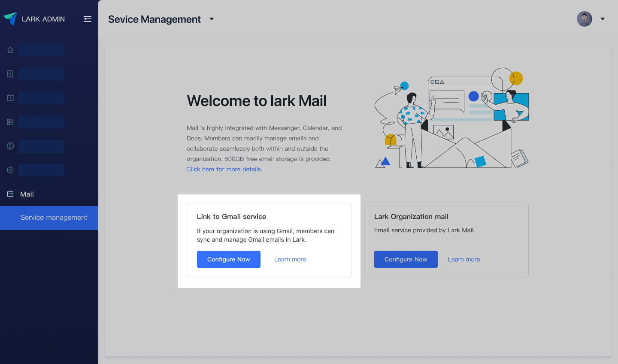Click the Lark Admin paper plane logo
618x364 pixels.
click(x=10, y=18)
